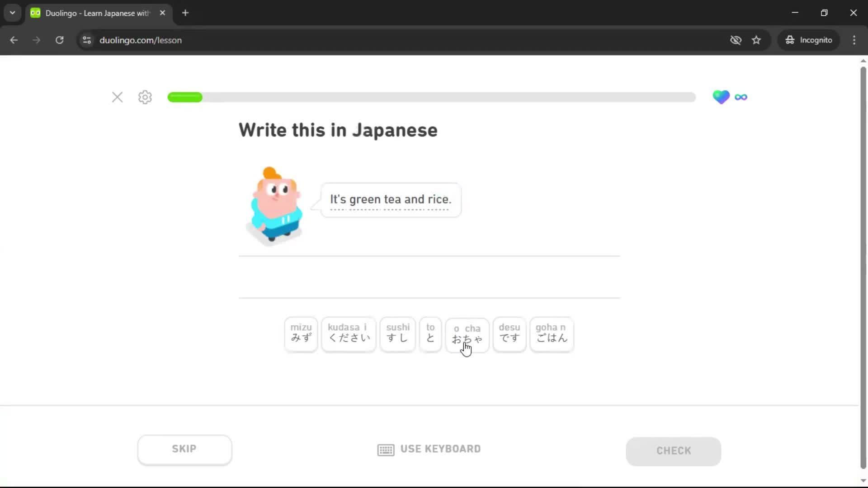Select the ocha word tile

(467, 334)
